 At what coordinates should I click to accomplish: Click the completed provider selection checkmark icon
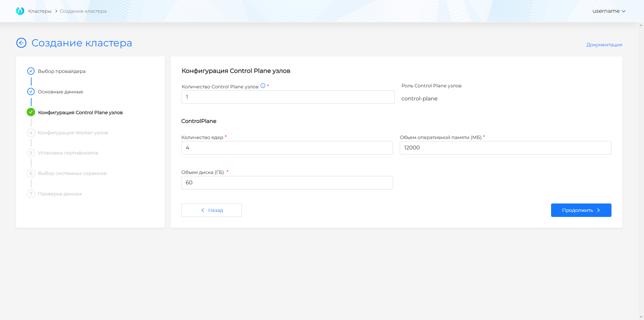pos(31,71)
